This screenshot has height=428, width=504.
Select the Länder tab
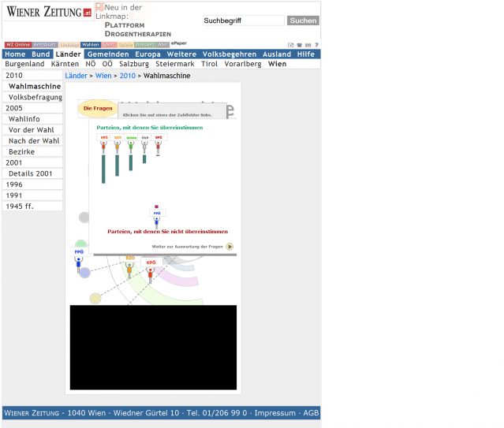pyautogui.click(x=68, y=54)
